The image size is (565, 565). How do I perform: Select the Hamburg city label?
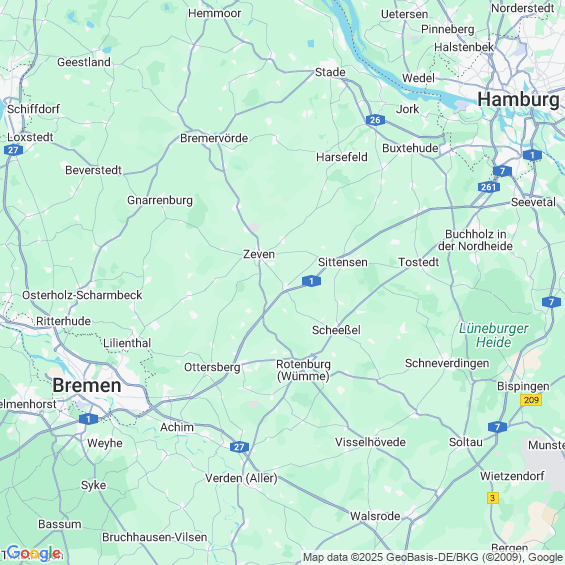[x=519, y=99]
